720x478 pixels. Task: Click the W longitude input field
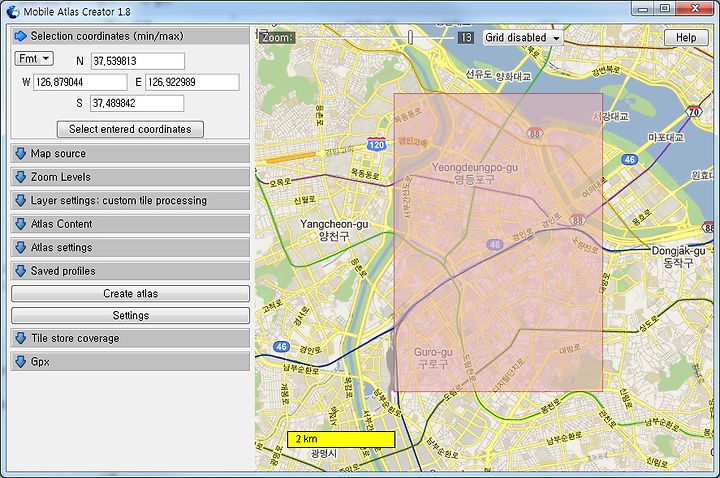point(80,82)
